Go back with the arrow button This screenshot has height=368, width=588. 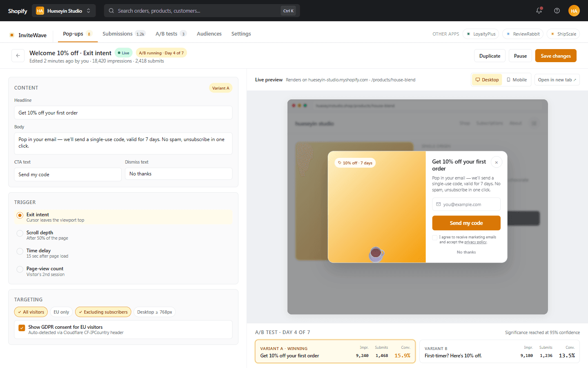coord(18,56)
